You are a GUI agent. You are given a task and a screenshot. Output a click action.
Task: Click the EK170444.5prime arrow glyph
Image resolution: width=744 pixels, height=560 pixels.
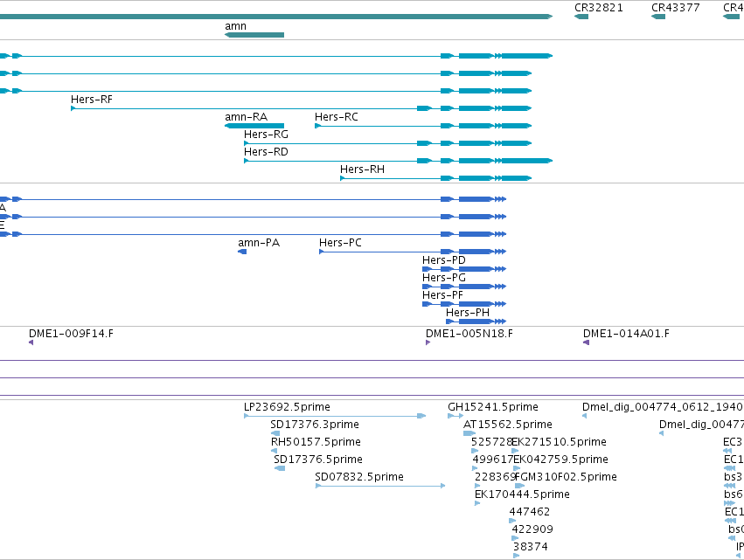[x=477, y=503]
